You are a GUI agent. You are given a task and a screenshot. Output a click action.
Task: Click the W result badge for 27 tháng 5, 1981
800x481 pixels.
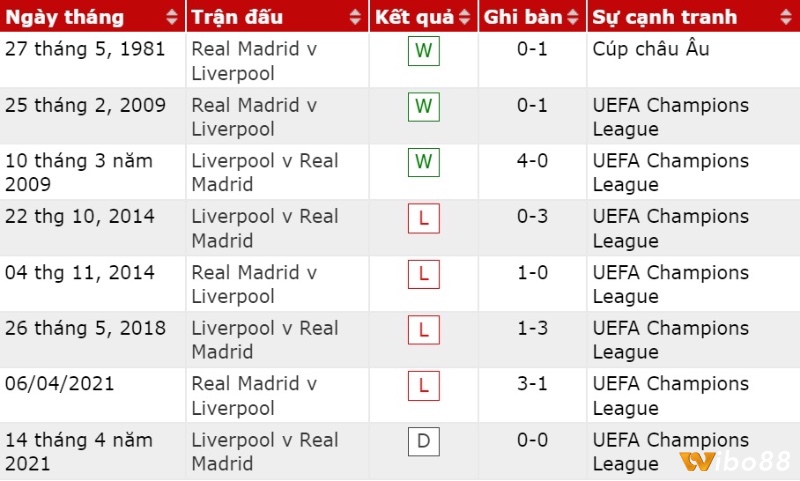(x=424, y=50)
